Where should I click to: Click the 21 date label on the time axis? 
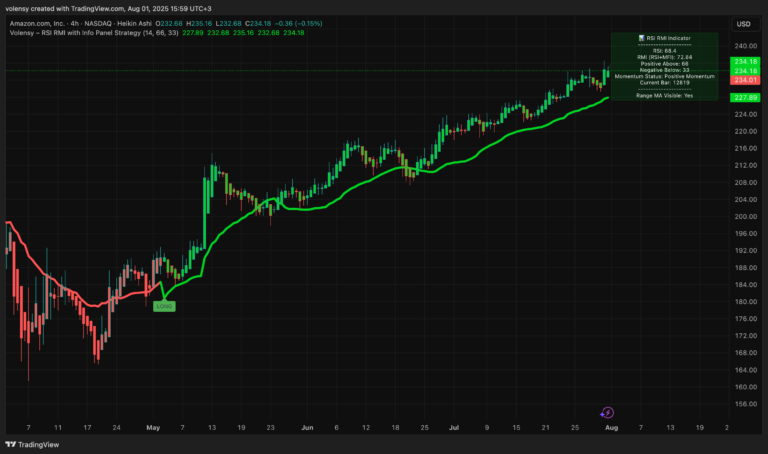point(545,428)
